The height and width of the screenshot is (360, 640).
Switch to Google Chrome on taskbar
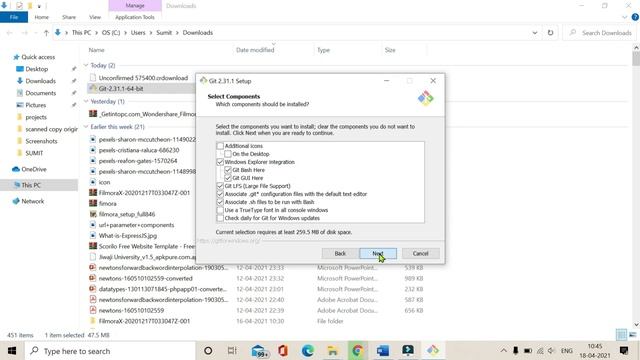[358, 351]
